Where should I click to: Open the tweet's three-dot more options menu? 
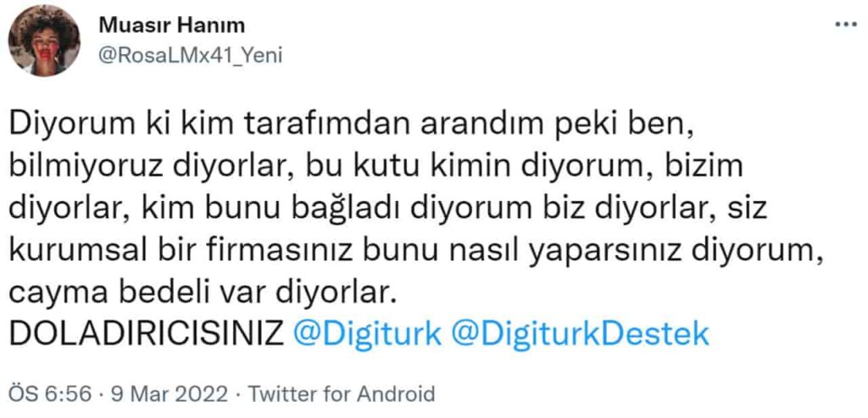pyautogui.click(x=846, y=25)
